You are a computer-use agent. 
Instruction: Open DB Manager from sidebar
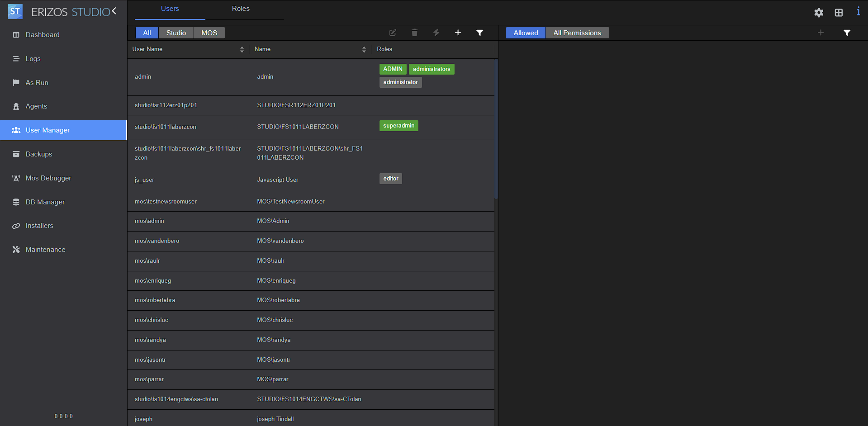(45, 202)
